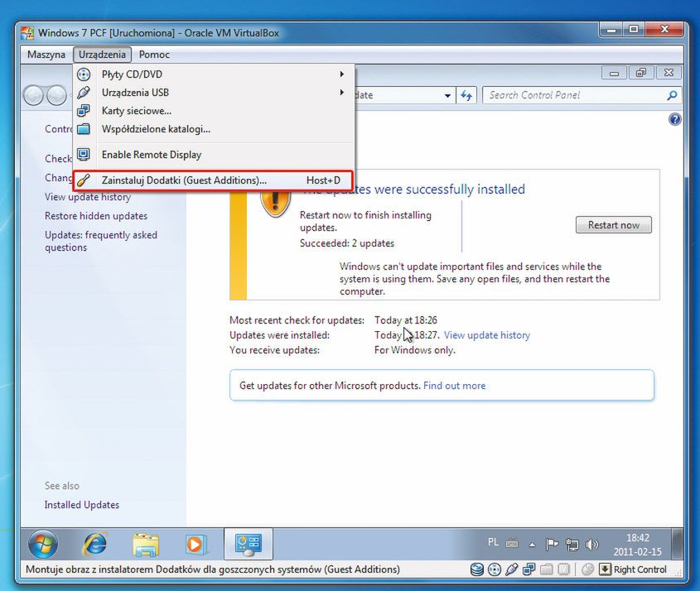Image resolution: width=700 pixels, height=591 pixels.
Task: Click the optical disc status icon
Action: pos(495,569)
